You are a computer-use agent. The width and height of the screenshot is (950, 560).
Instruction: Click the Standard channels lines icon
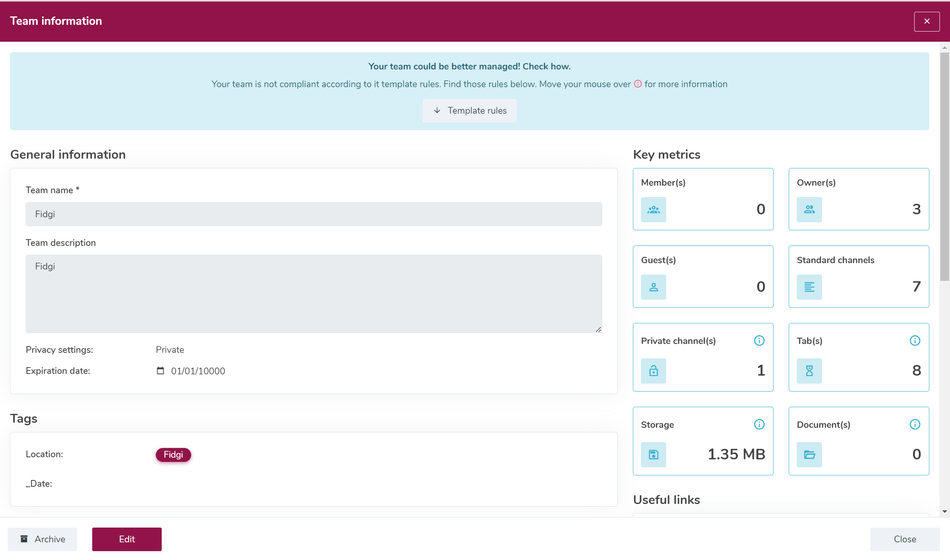click(809, 287)
